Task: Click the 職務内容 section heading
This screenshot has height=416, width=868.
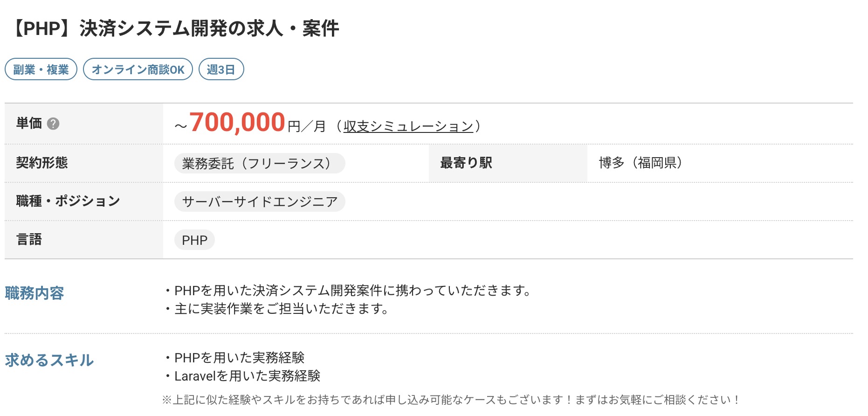Action: [x=34, y=293]
